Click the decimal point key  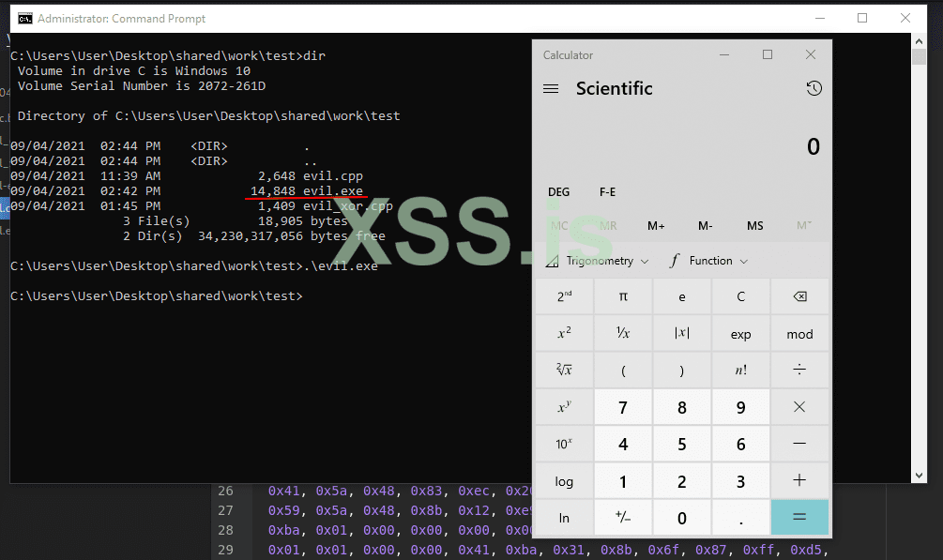(x=741, y=517)
